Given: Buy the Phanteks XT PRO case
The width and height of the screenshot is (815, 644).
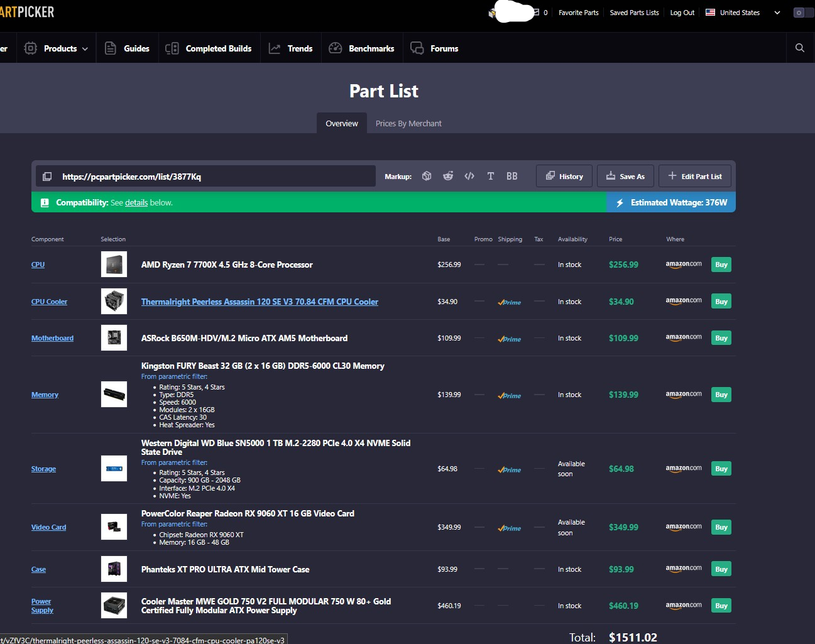Looking at the screenshot, I should (721, 569).
